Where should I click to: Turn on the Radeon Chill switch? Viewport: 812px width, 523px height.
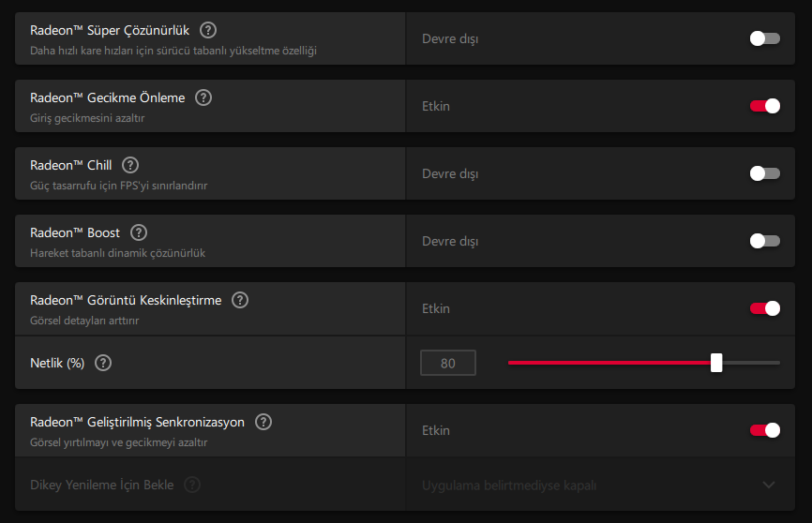(765, 173)
